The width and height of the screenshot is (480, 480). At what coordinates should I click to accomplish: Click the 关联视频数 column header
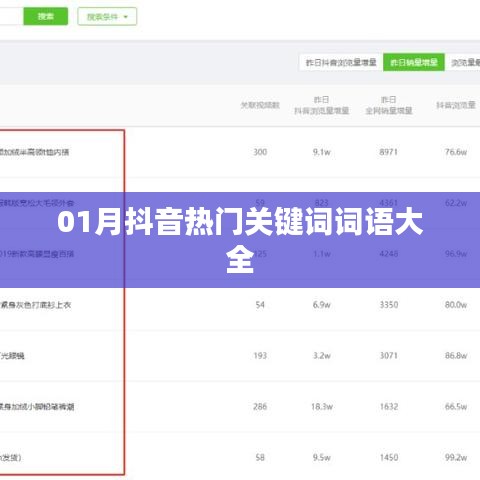tap(260, 105)
